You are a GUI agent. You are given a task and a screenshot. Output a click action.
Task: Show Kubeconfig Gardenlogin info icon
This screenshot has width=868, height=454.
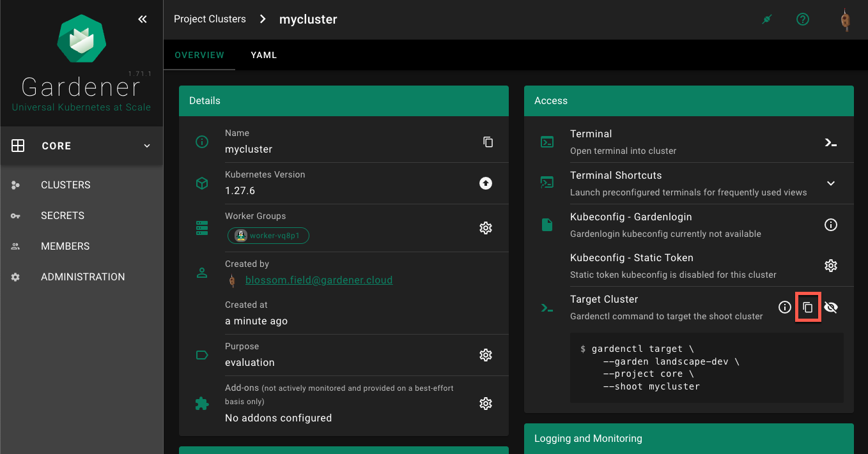(x=830, y=225)
